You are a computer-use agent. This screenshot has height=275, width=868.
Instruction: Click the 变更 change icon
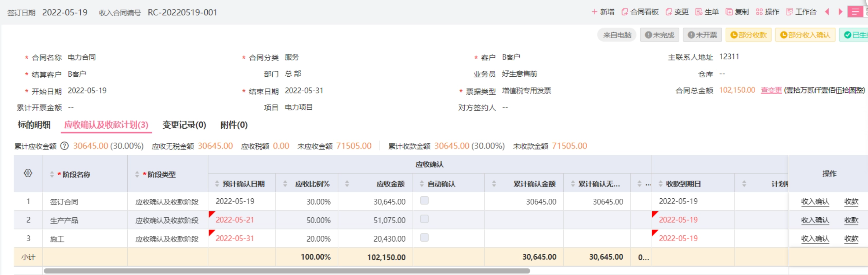(x=669, y=12)
